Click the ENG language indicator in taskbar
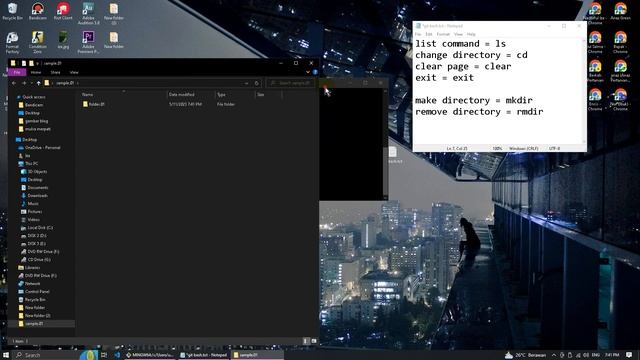The image size is (640, 360). pos(596,355)
